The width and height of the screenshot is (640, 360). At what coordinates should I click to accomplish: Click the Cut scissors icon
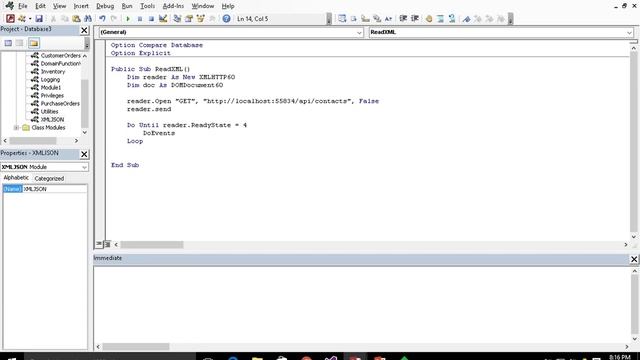pyautogui.click(x=53, y=19)
